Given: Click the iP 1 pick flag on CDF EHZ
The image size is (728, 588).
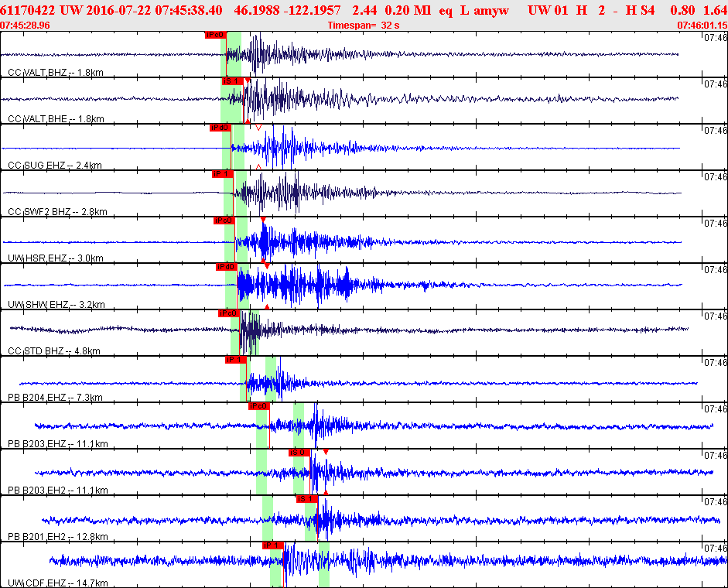Looking at the screenshot, I should (273, 545).
